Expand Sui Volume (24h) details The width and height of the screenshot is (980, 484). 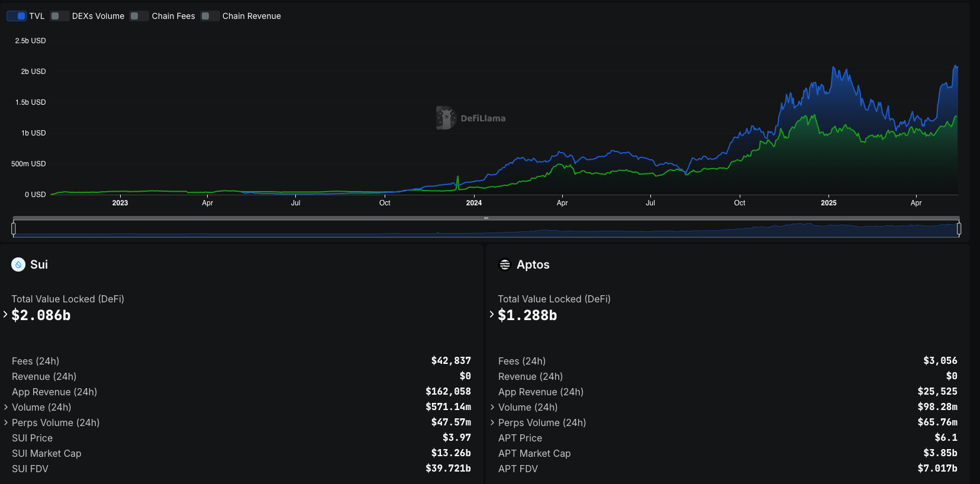[6, 407]
